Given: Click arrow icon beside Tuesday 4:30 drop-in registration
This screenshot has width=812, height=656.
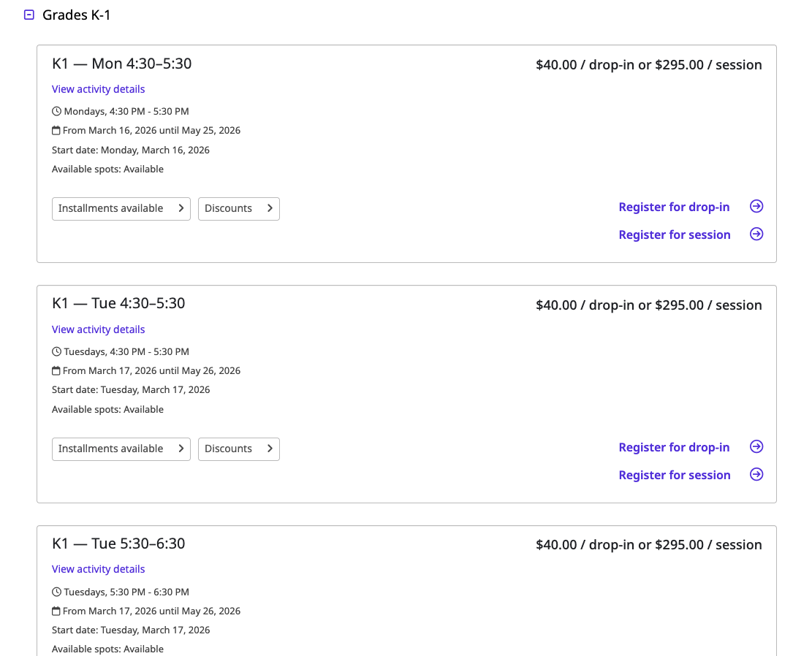Looking at the screenshot, I should pyautogui.click(x=756, y=447).
